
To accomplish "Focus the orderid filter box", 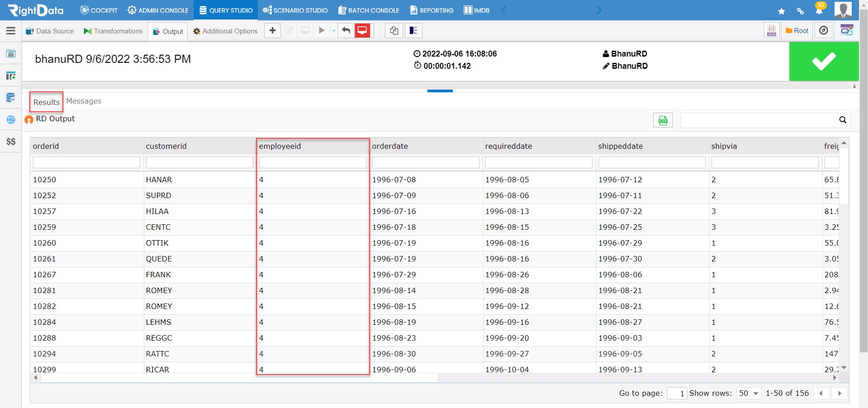I will point(86,162).
